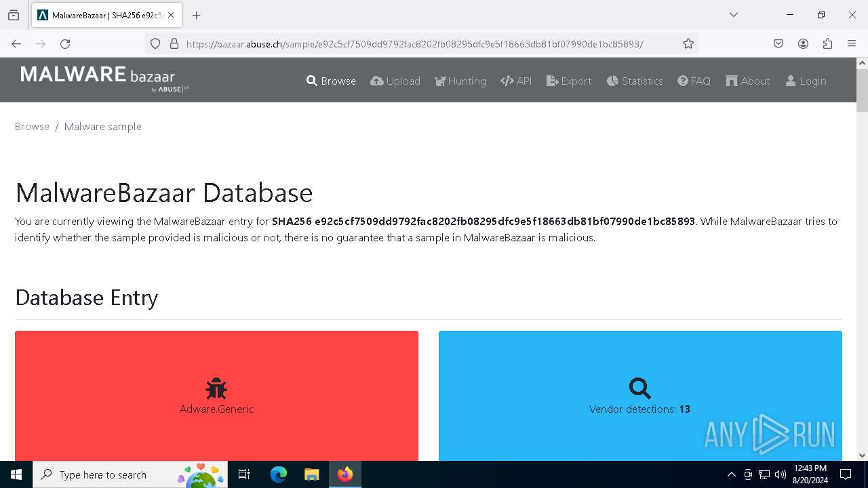Open the network tray icon

(764, 474)
